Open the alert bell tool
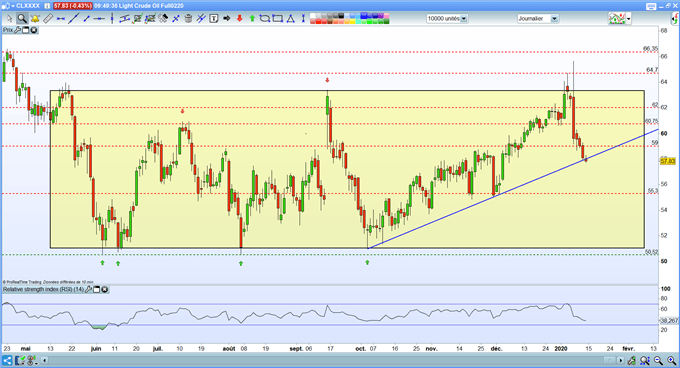The height and width of the screenshot is (368, 680). [x=35, y=19]
